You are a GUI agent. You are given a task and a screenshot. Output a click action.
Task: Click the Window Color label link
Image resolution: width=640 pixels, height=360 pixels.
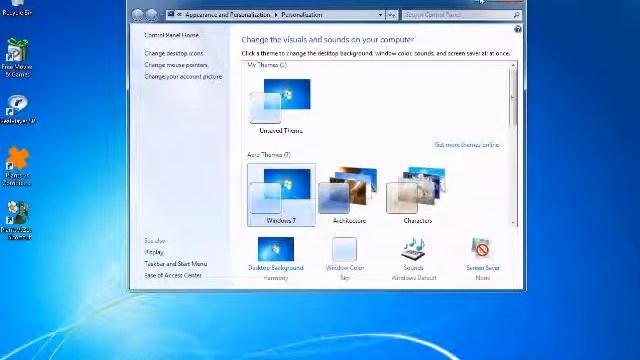coord(345,268)
